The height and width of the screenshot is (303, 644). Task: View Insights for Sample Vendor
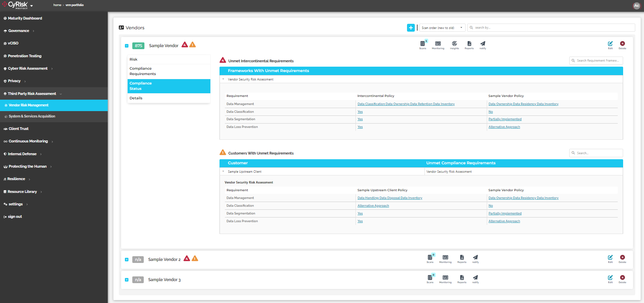click(x=454, y=45)
